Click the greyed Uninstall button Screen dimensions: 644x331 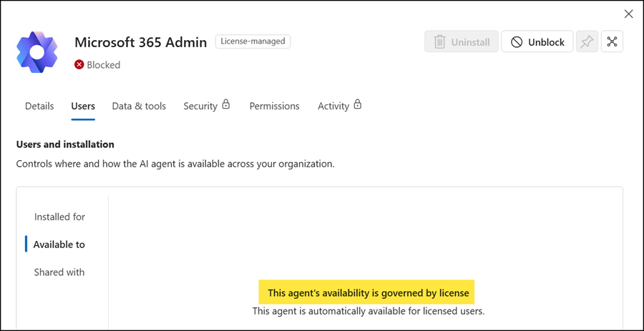coord(462,41)
